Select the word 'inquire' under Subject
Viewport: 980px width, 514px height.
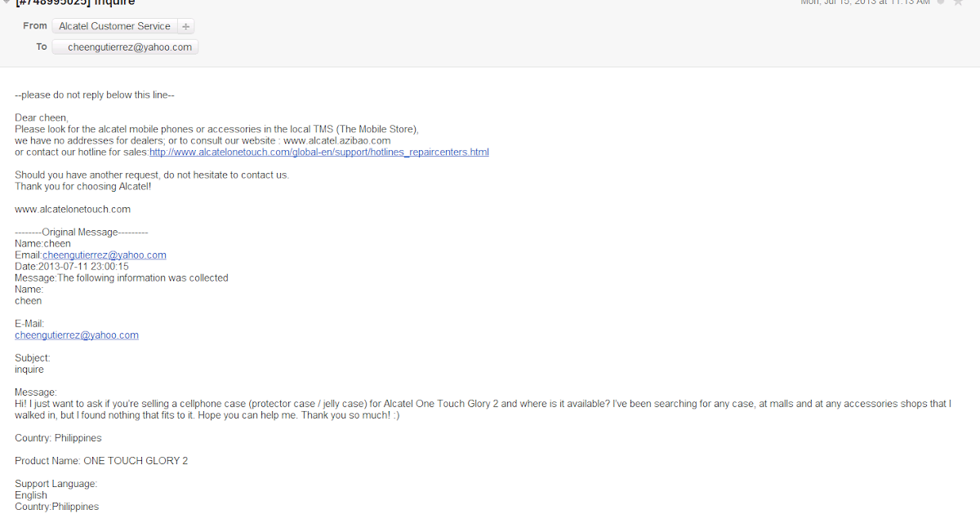pyautogui.click(x=29, y=369)
